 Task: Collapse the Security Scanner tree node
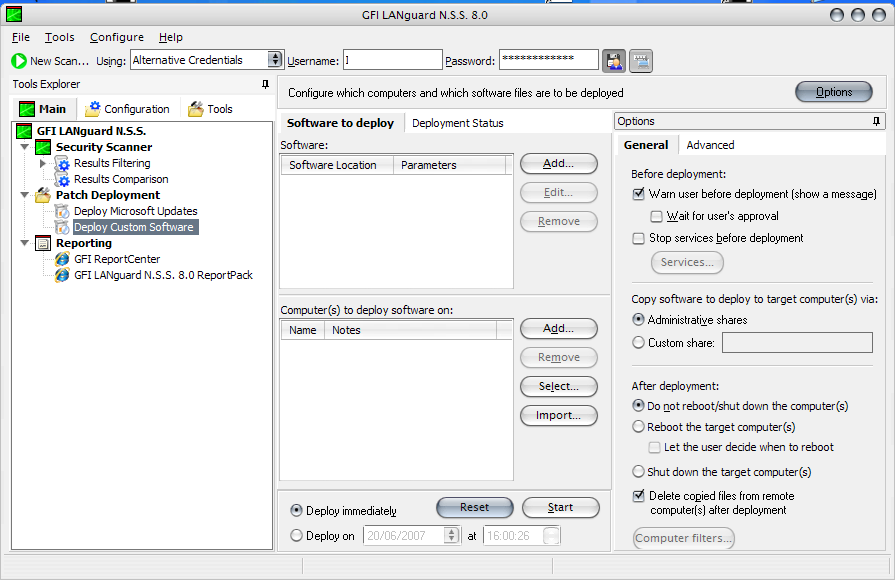click(25, 147)
